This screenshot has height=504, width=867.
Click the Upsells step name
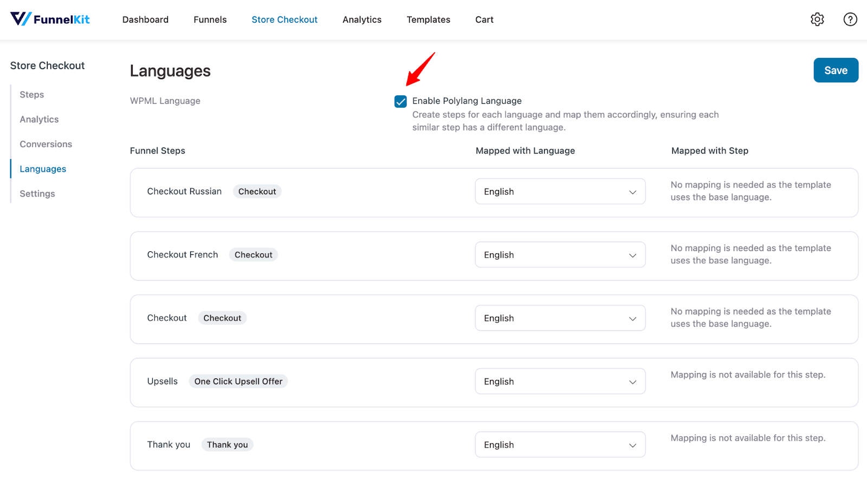pos(163,382)
